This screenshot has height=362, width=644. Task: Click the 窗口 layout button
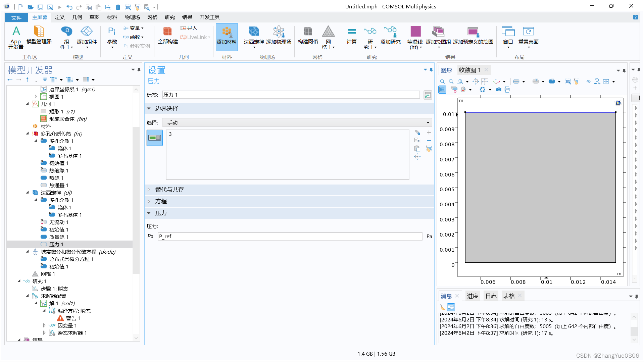pyautogui.click(x=508, y=37)
